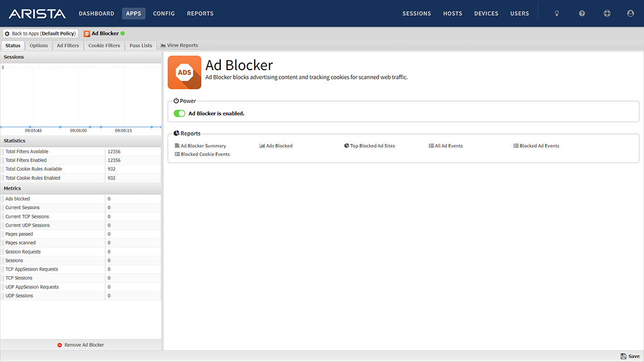Click the Ad Blocker breadcrumb label
644x362 pixels.
105,34
